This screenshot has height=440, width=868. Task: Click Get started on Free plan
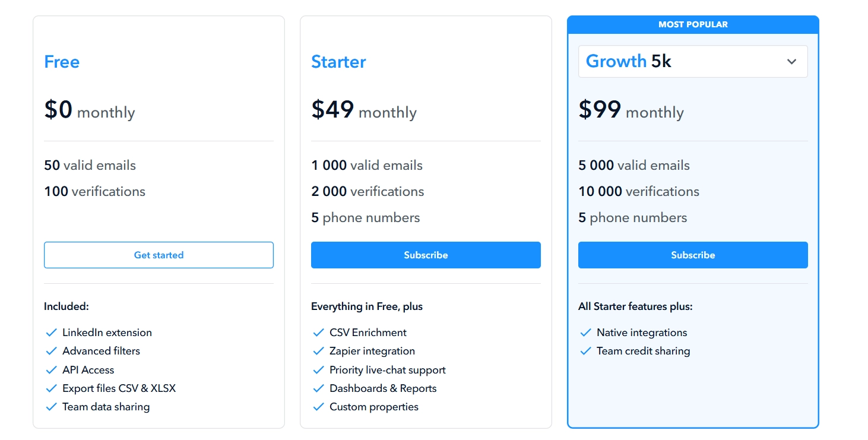[x=159, y=255]
